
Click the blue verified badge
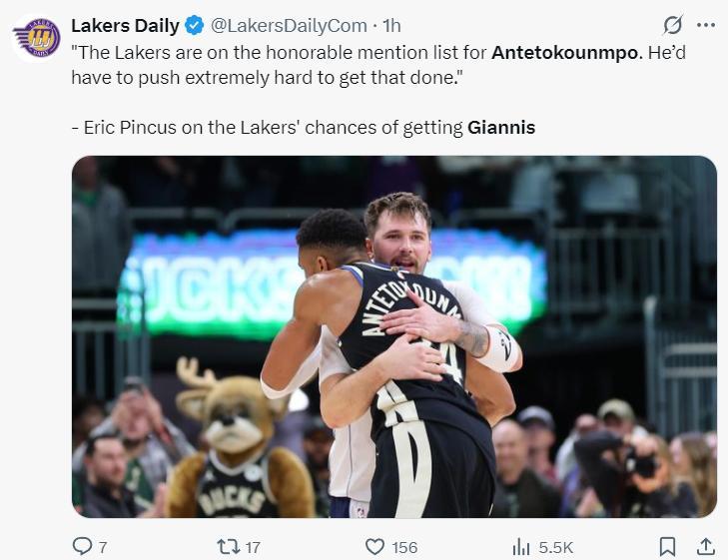196,26
